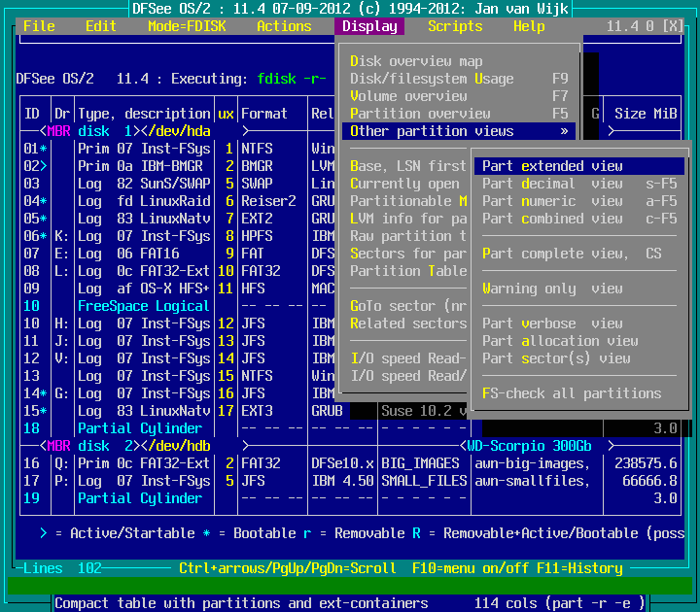Select the FreeSpace Logical row
Image resolution: width=700 pixels, height=612 pixels.
pos(144,306)
